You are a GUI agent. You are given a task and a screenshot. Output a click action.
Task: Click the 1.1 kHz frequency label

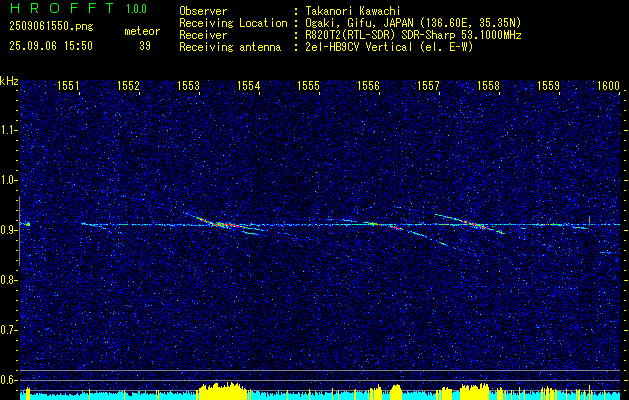pos(8,130)
